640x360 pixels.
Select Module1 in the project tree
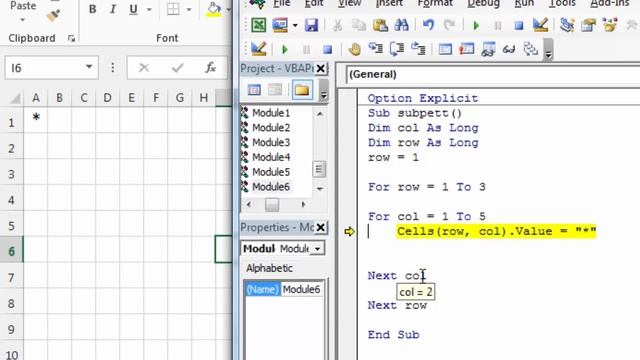(271, 113)
